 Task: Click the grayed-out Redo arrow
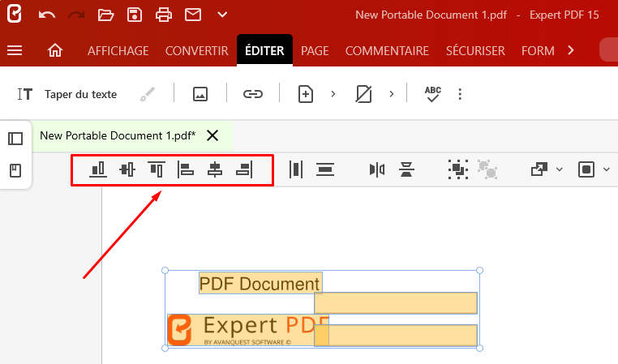(76, 15)
